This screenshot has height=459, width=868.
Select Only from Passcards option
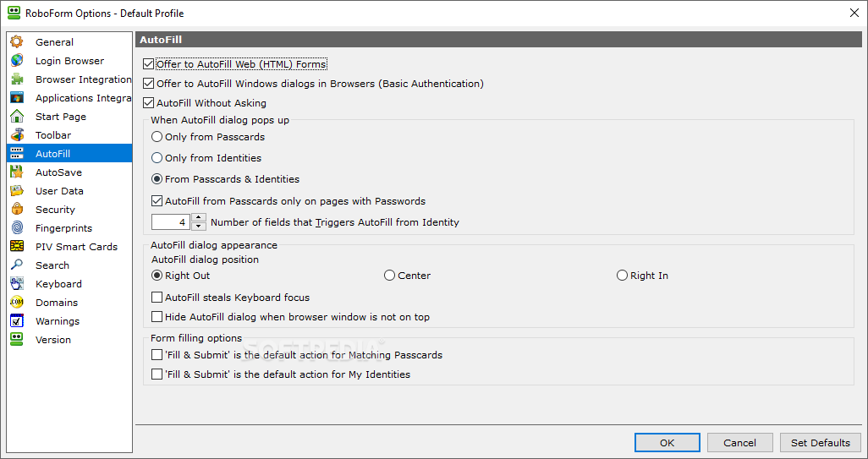click(x=157, y=137)
